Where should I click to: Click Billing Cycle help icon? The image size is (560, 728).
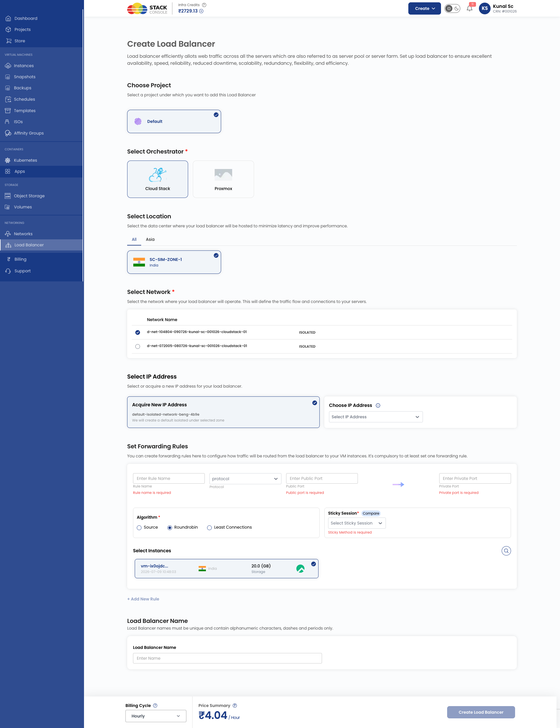click(155, 705)
